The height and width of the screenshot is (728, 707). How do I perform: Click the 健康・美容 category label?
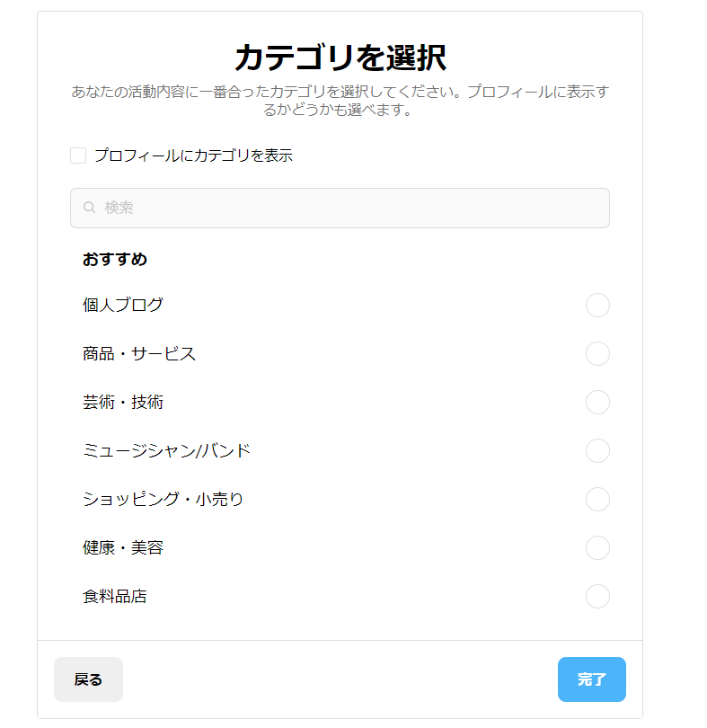pyautogui.click(x=123, y=548)
